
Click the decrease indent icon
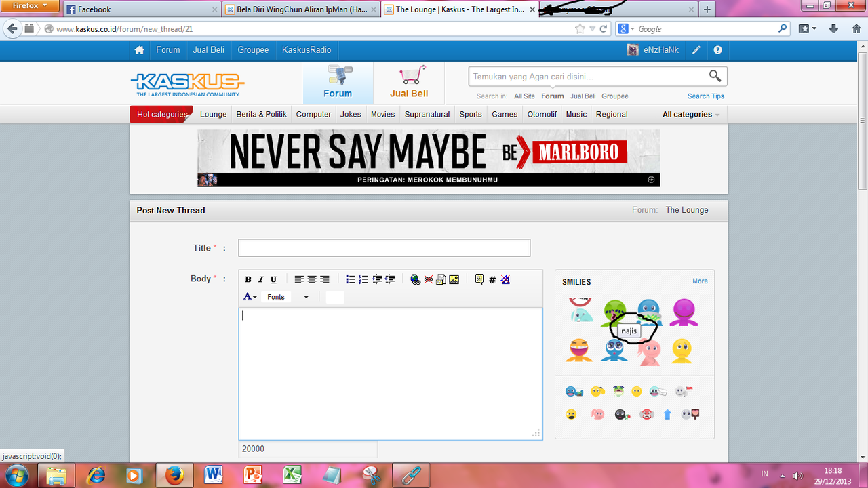[390, 279]
